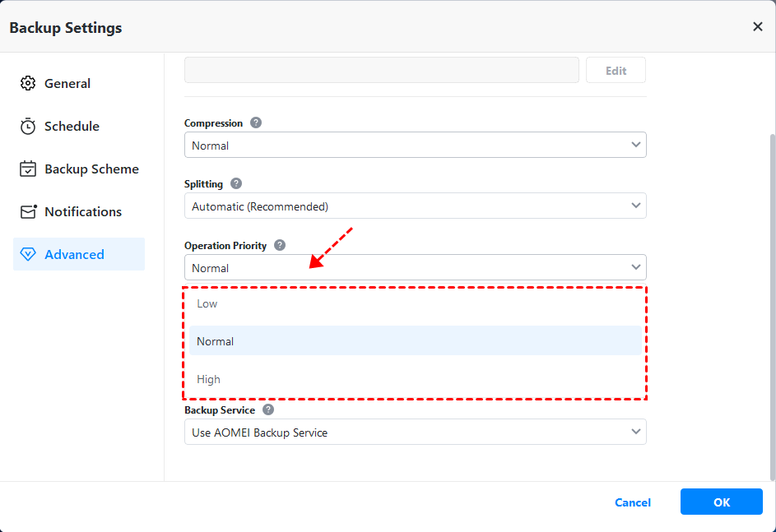This screenshot has width=776, height=532.
Task: Click the vertical scrollbar thumb
Action: [771, 304]
